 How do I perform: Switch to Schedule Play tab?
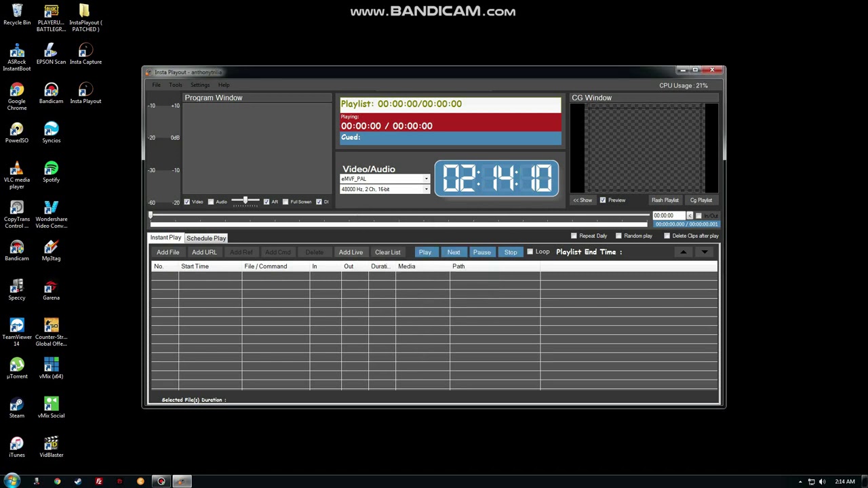tap(206, 239)
